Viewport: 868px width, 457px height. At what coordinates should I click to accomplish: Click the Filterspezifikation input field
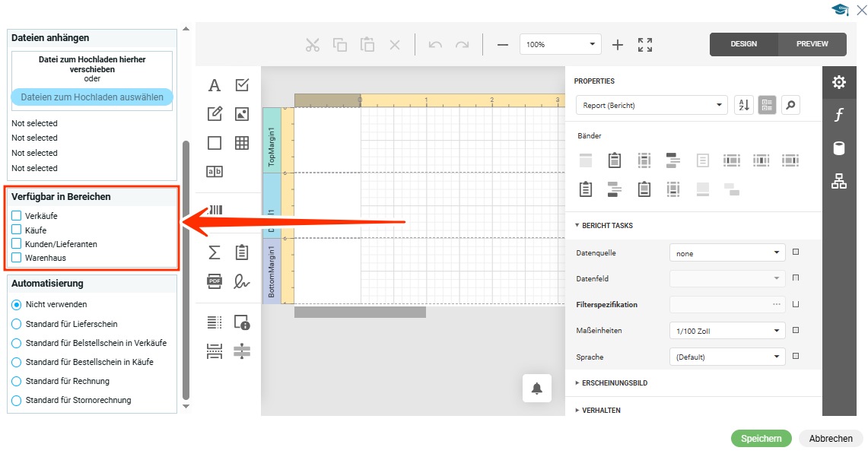[720, 304]
